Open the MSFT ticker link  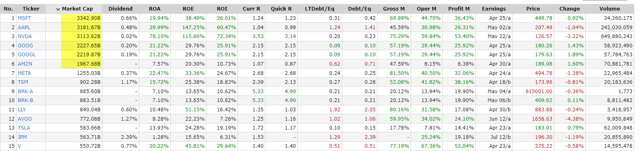[24, 18]
